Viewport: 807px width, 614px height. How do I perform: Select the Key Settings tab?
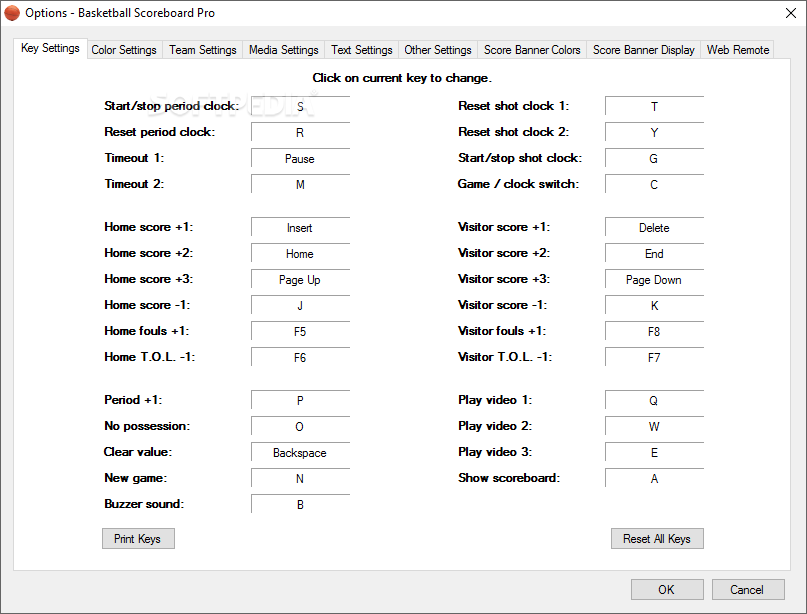[50, 48]
